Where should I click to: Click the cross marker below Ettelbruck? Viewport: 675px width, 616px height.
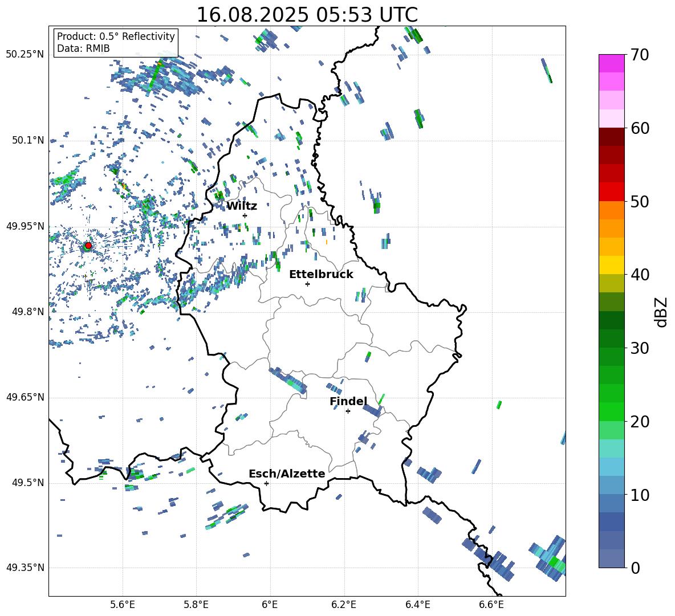[x=307, y=284]
